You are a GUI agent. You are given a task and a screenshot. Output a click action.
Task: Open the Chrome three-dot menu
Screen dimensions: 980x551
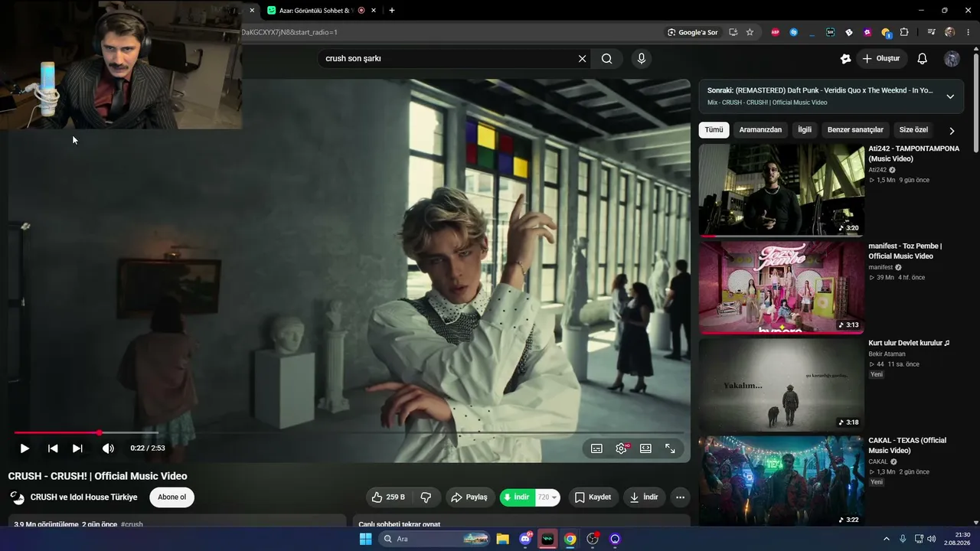click(x=969, y=32)
